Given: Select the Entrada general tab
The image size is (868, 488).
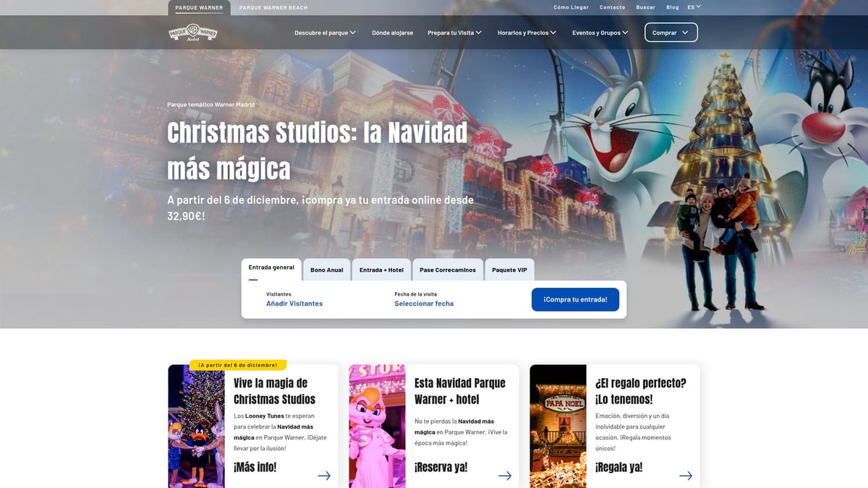Looking at the screenshot, I should [x=271, y=269].
